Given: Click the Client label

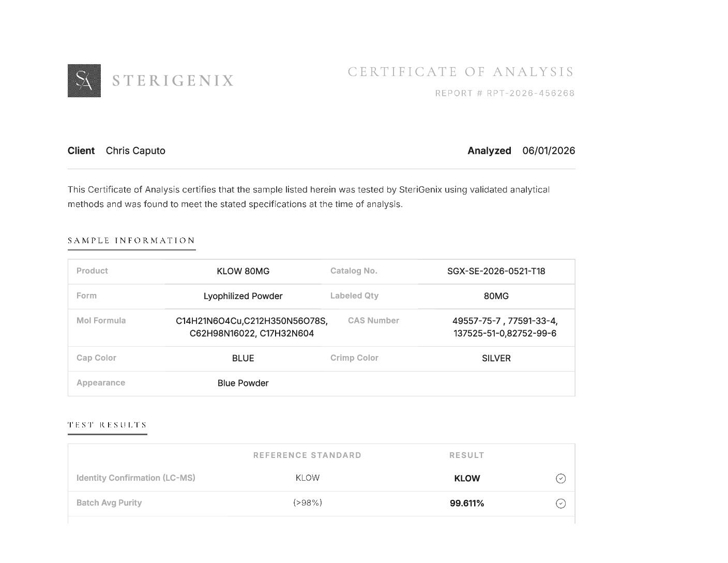Looking at the screenshot, I should (x=81, y=151).
